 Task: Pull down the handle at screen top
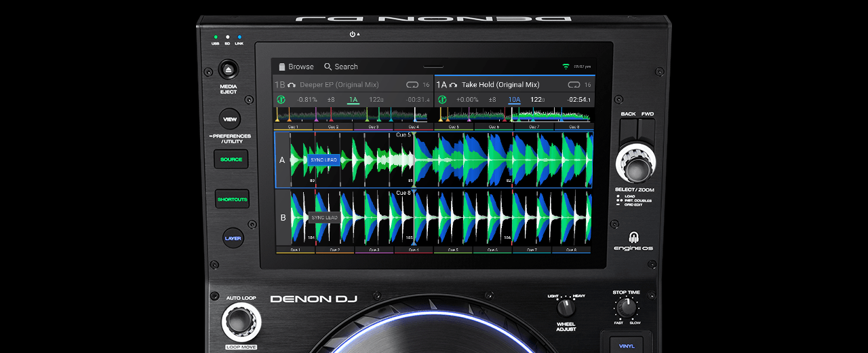click(433, 67)
